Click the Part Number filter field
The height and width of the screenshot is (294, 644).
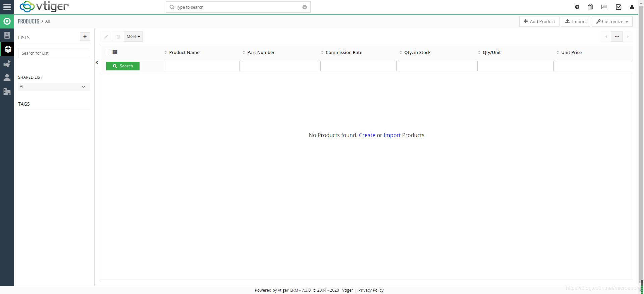280,66
